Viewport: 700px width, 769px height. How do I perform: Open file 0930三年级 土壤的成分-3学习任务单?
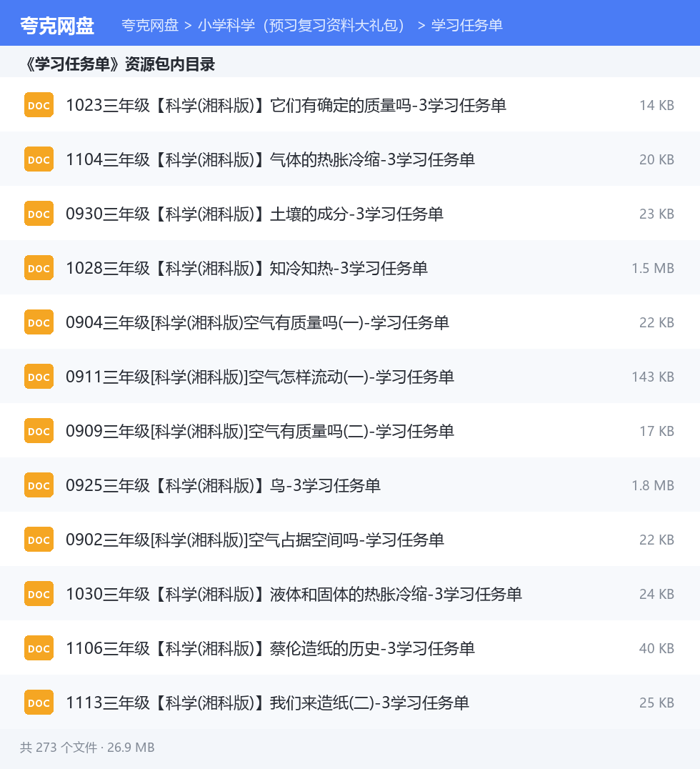coord(255,214)
